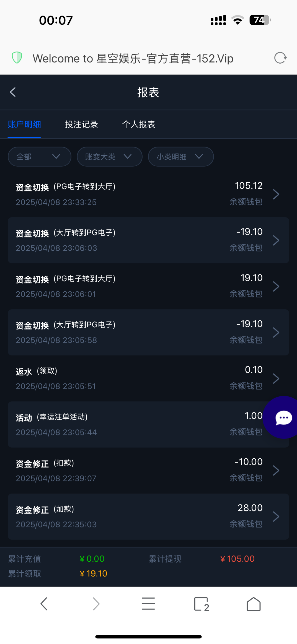Switch to the 投注记录 tab
Image resolution: width=297 pixels, height=644 pixels.
coord(81,124)
